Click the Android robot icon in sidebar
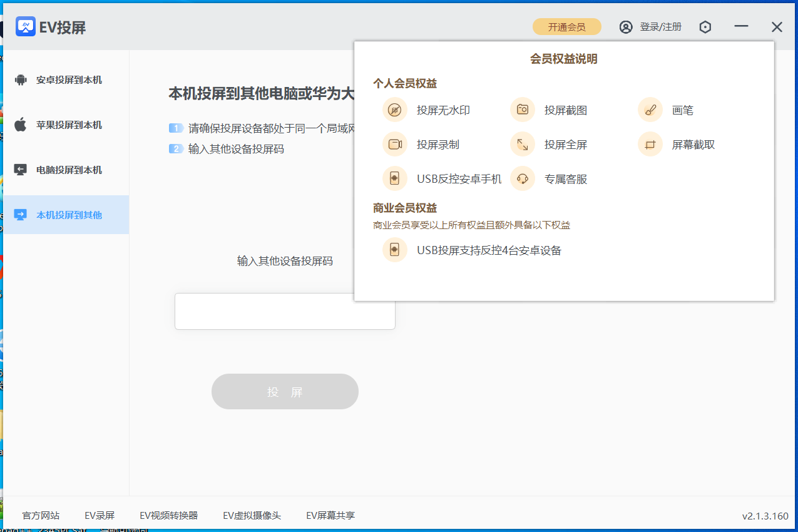Image resolution: width=798 pixels, height=532 pixels. pyautogui.click(x=21, y=80)
